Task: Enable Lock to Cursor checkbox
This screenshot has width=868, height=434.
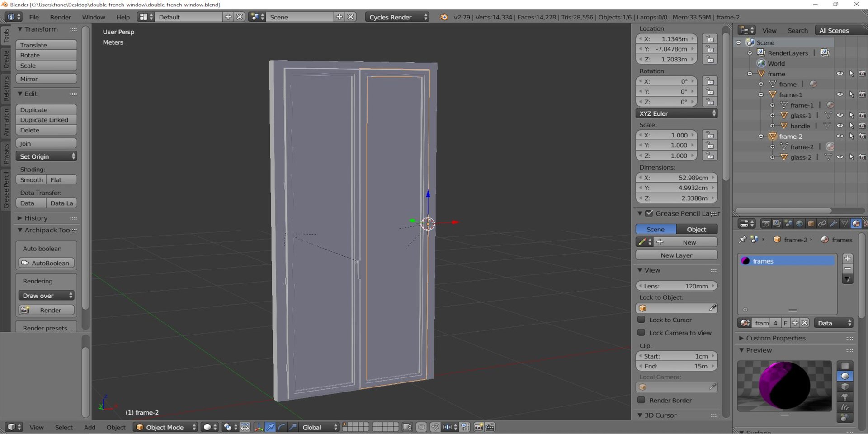Action: (641, 320)
